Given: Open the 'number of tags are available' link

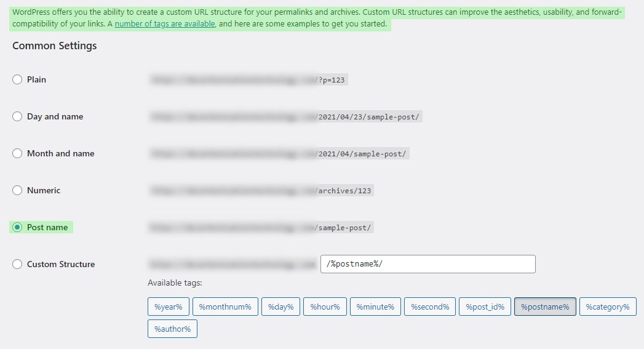Looking at the screenshot, I should (x=165, y=24).
